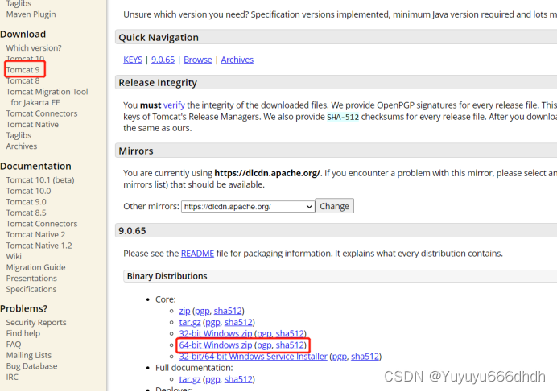Click Browse in Quick Navigation
Viewport: 557px width, 392px height.
pyautogui.click(x=198, y=60)
